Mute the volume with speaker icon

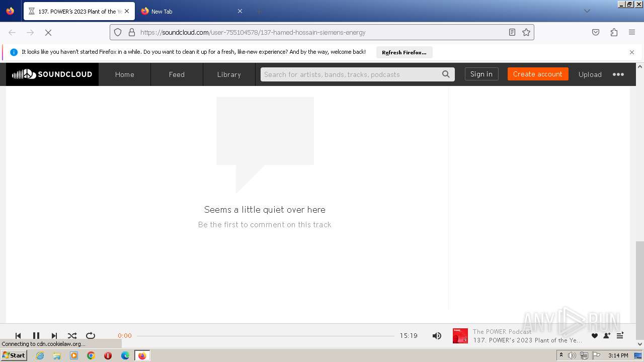[x=437, y=335]
